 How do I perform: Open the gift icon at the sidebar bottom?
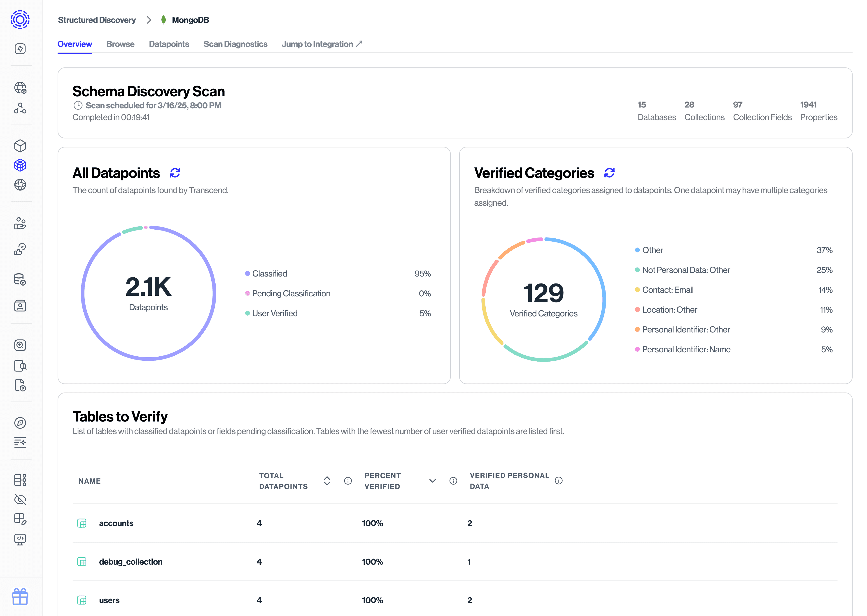21,597
